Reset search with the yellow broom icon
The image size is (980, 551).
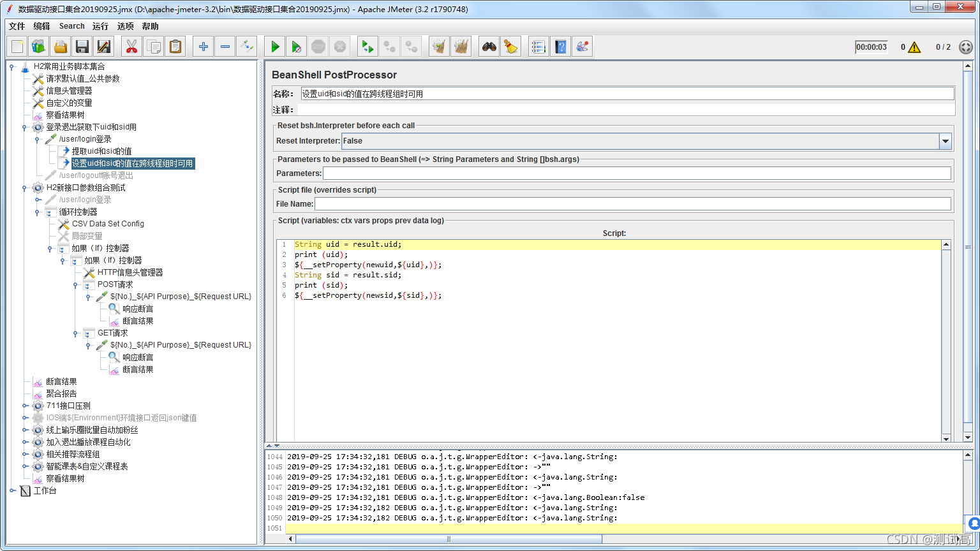point(510,47)
